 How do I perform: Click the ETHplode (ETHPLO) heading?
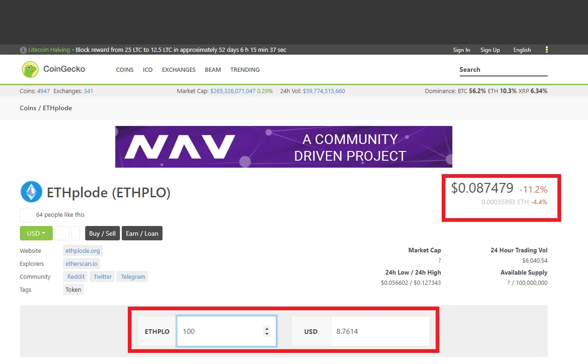[109, 193]
